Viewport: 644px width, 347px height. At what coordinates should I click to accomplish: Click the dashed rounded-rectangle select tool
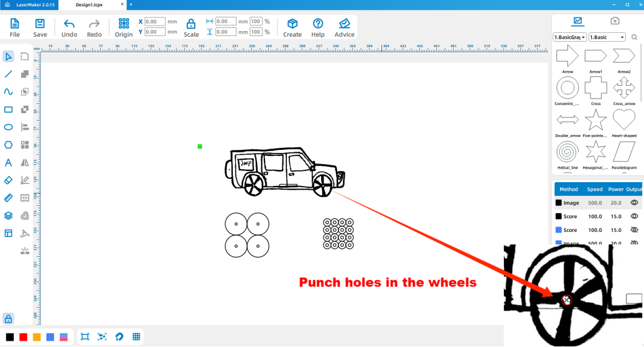click(x=25, y=56)
